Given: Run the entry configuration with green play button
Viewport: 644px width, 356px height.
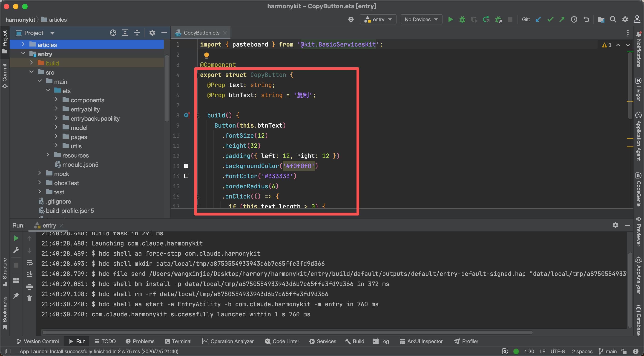Looking at the screenshot, I should coord(450,20).
